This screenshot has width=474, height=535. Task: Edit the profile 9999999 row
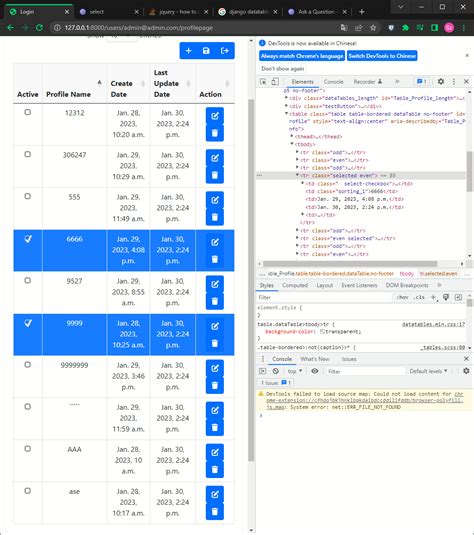coord(215,368)
